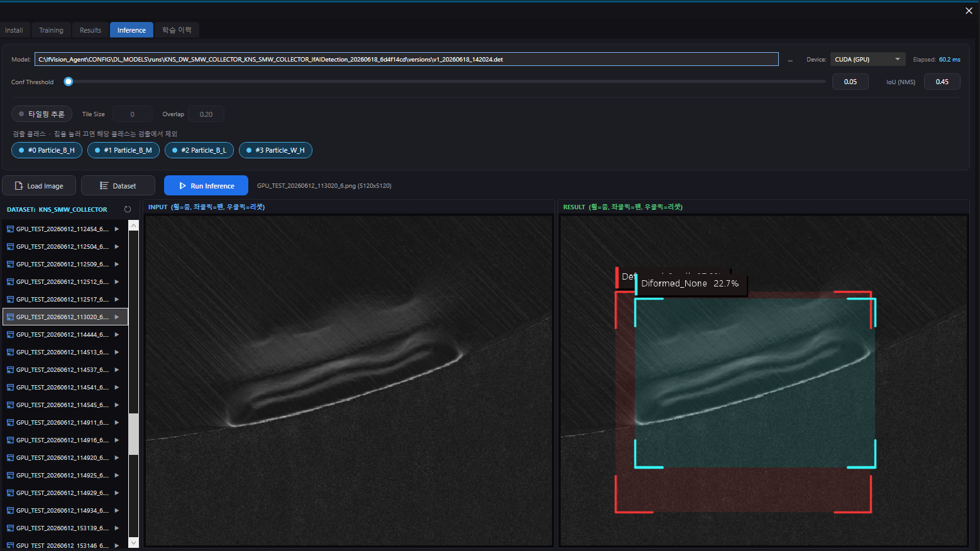Click the play arrow icon in Run Inference
The width and height of the screenshot is (980, 551).
tap(182, 186)
